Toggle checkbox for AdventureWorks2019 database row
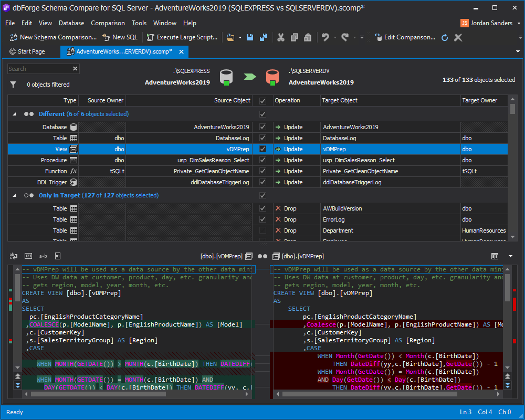525x420 pixels. [x=263, y=127]
